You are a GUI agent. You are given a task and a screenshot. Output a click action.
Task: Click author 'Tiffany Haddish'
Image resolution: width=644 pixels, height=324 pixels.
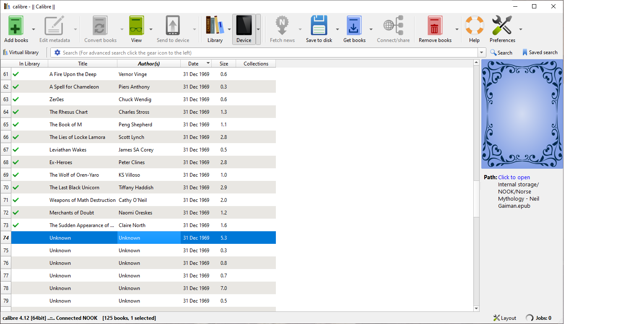tap(136, 188)
